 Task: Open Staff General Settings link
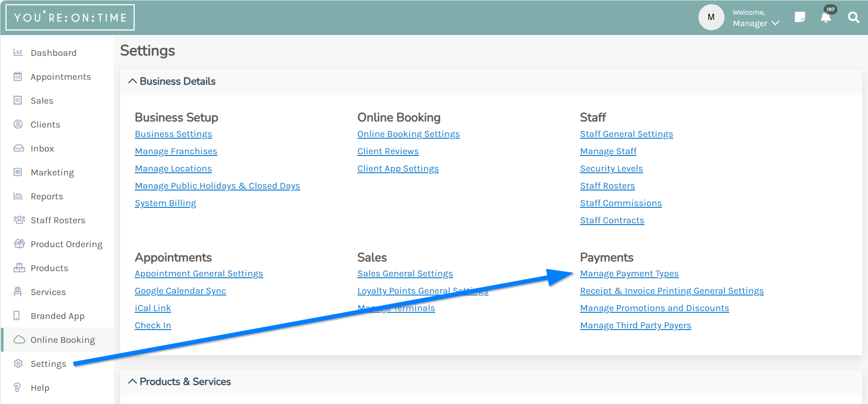coord(627,134)
